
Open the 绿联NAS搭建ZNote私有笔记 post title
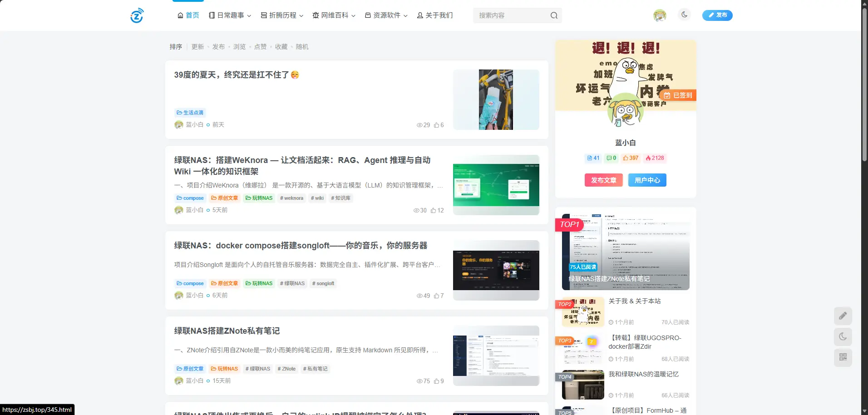point(227,331)
